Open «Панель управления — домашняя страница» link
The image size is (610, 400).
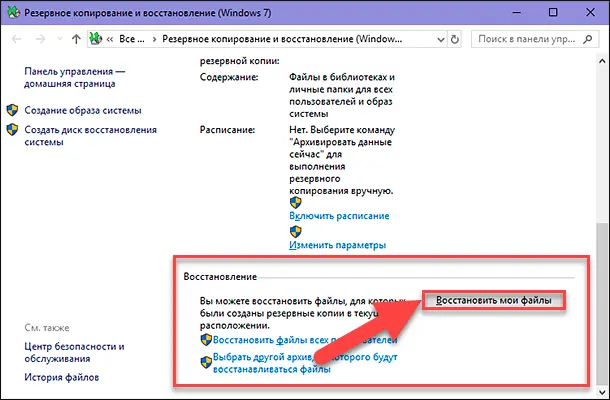pos(75,77)
